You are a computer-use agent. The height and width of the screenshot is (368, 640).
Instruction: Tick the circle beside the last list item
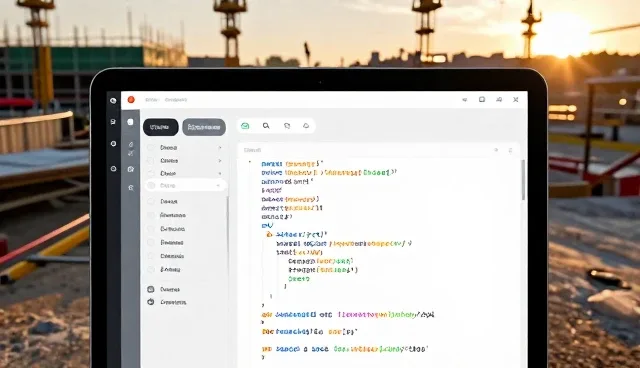pos(151,270)
